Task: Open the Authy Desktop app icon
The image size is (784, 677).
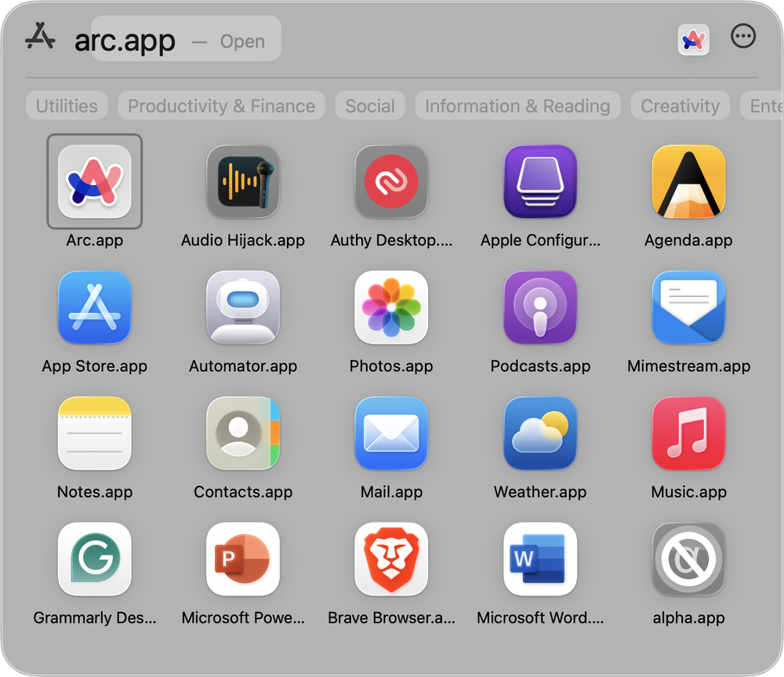Action: (391, 182)
